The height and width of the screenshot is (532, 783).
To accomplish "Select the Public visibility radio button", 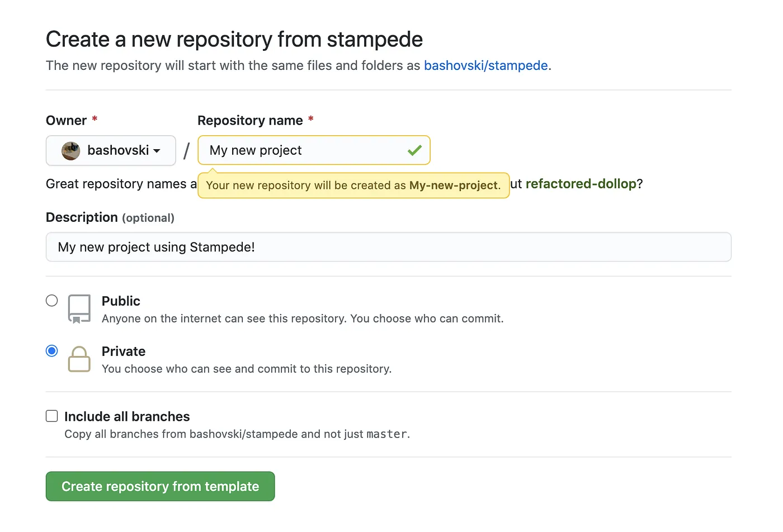I will pos(52,301).
